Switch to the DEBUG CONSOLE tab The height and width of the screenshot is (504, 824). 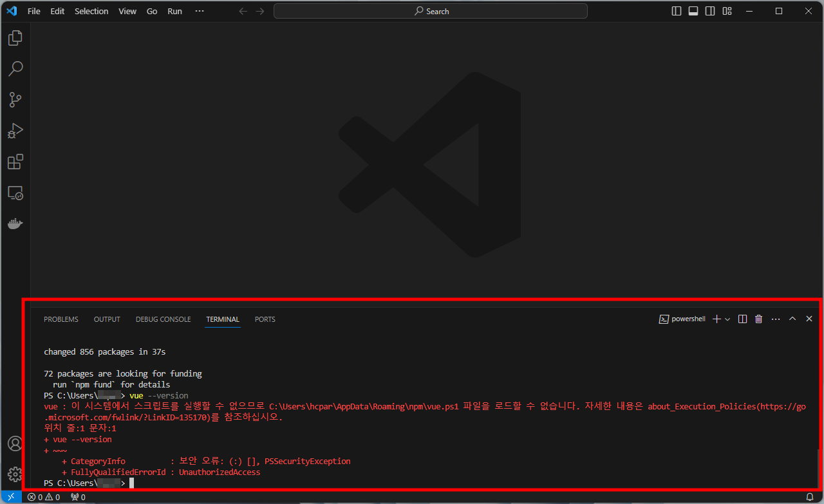164,319
